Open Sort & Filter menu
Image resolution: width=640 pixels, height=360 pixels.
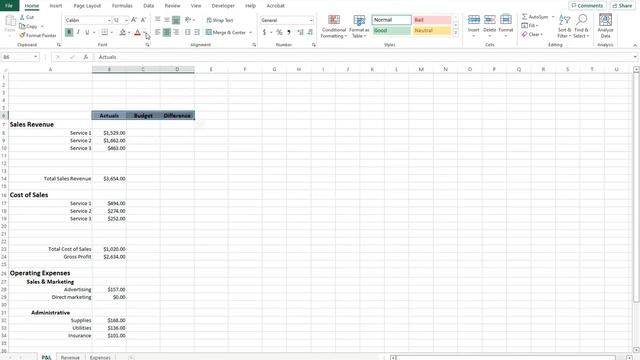coord(564,27)
